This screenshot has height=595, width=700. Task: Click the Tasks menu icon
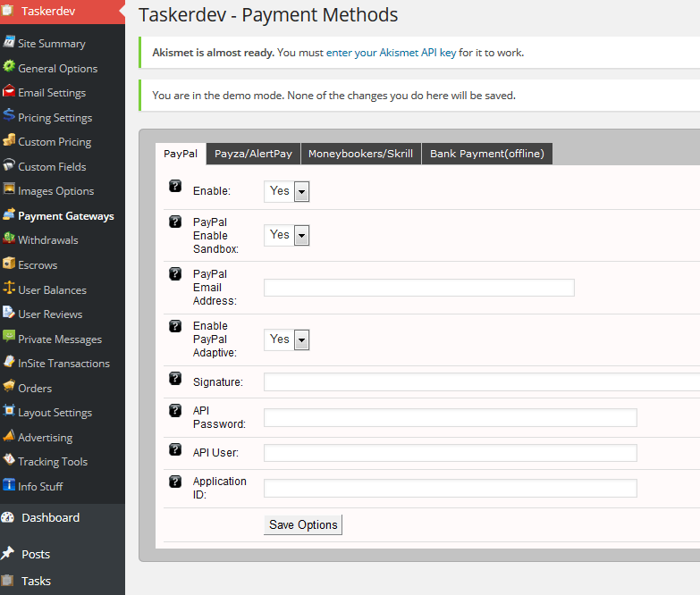pos(7,581)
